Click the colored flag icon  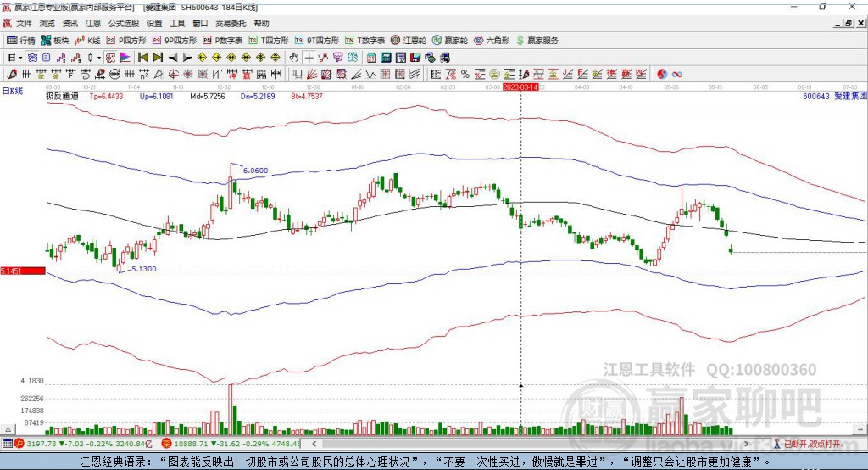(125, 58)
